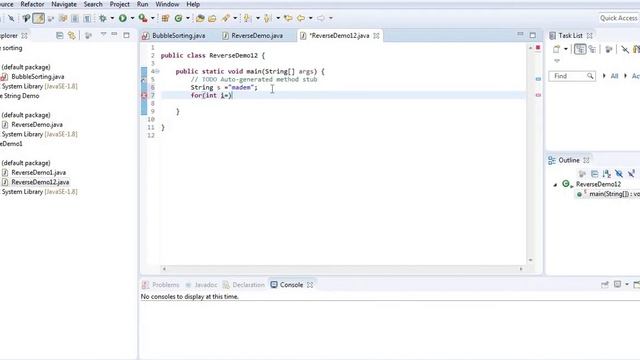Screen dimensions: 640x360
Task: Toggle Mark Occurrences highlighted toolbar button
Action: tap(38, 18)
